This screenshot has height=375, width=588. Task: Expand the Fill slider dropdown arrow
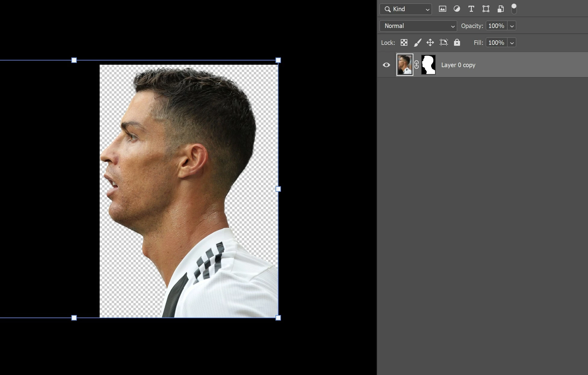(x=512, y=43)
